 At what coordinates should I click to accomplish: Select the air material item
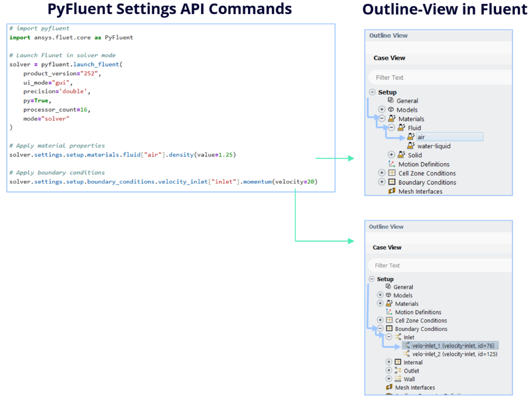coord(450,137)
